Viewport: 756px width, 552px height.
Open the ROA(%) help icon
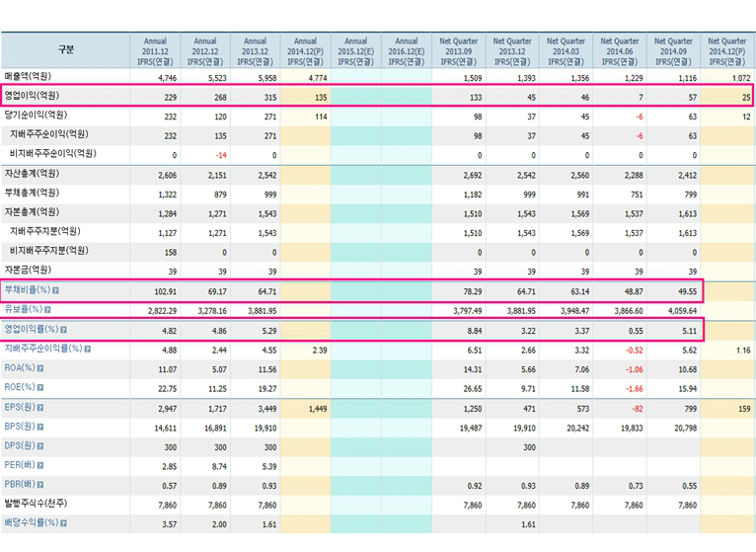[x=40, y=367]
